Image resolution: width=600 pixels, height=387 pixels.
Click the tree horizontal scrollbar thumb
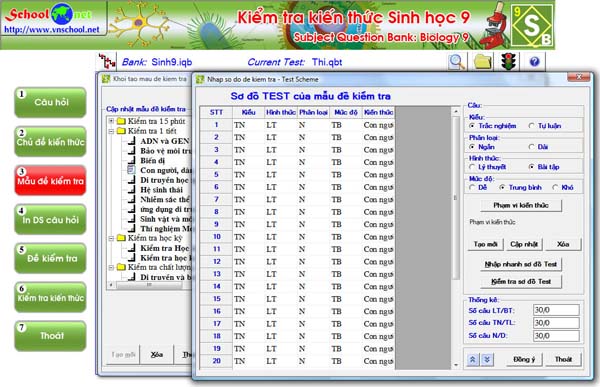[x=149, y=285]
